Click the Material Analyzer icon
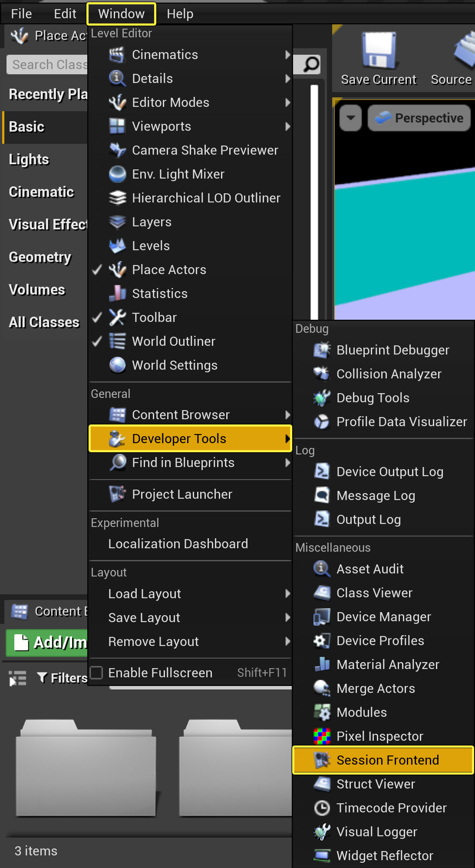475x868 pixels. tap(322, 665)
